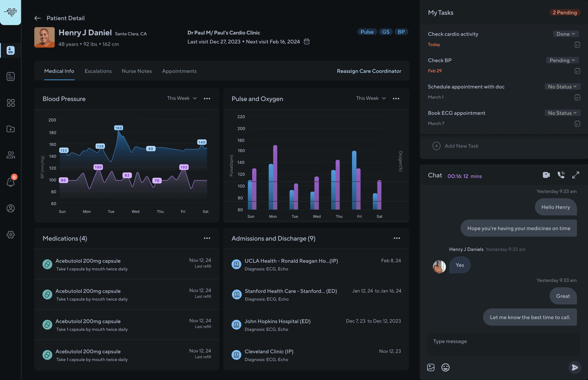588x380 pixels.
Task: Open the patient profile sidebar icon
Action: 11,50
